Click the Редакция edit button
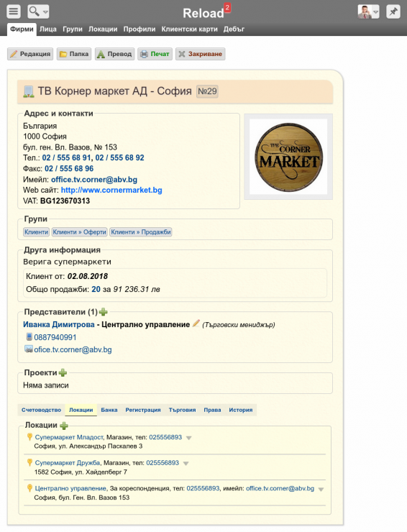 pyautogui.click(x=30, y=54)
